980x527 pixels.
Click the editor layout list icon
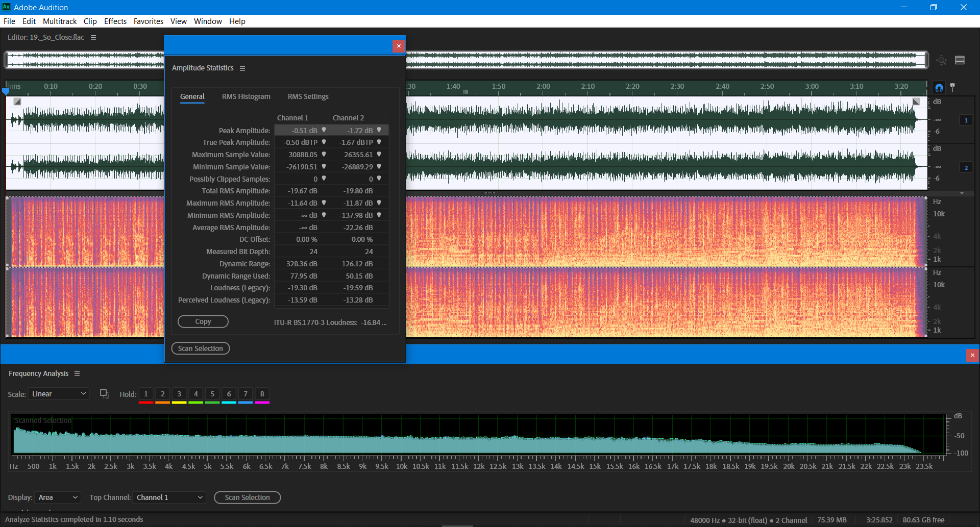coord(960,60)
